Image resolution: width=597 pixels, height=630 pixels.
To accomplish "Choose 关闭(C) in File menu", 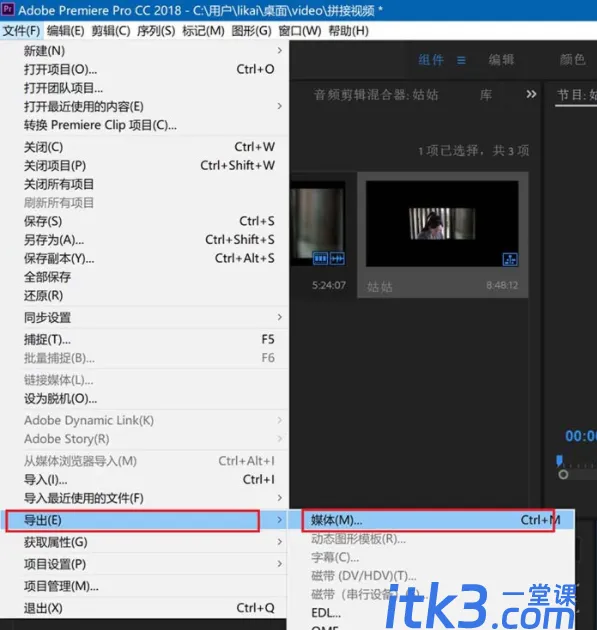I will pos(145,147).
